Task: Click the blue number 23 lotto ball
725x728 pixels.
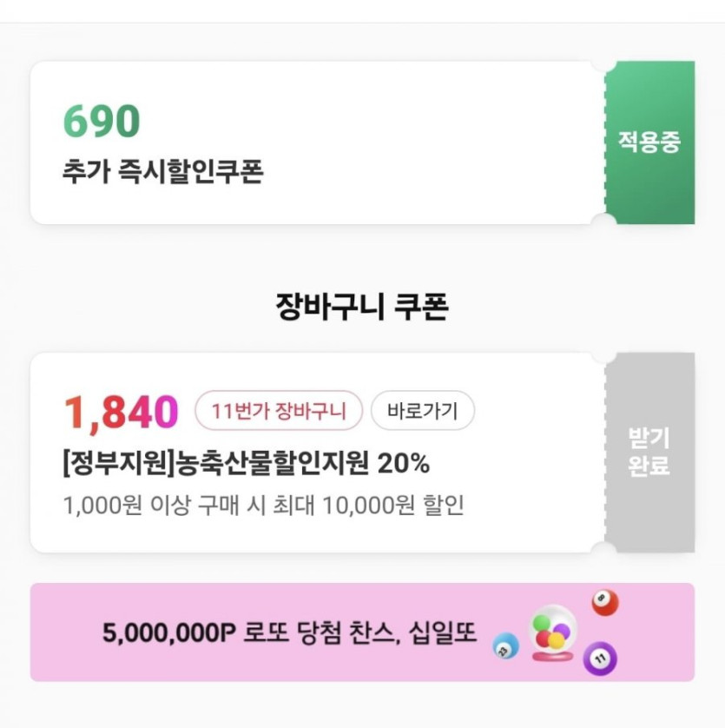Action: pos(505,646)
